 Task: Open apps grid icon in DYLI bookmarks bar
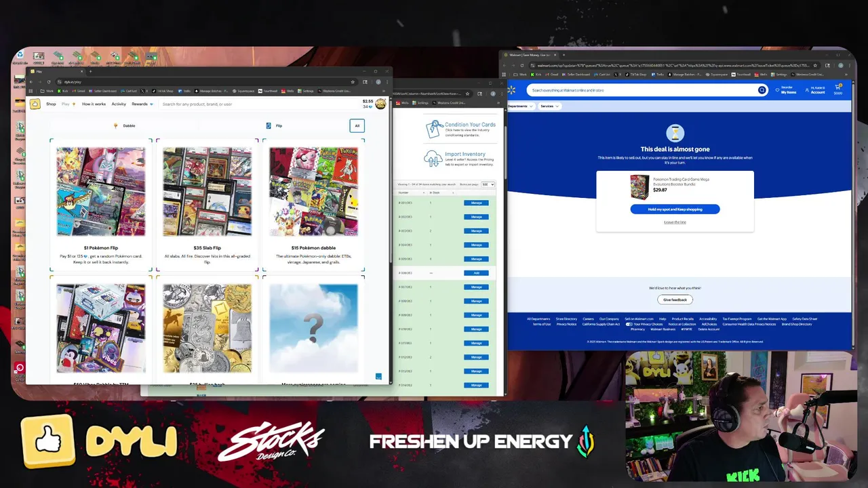[x=31, y=91]
